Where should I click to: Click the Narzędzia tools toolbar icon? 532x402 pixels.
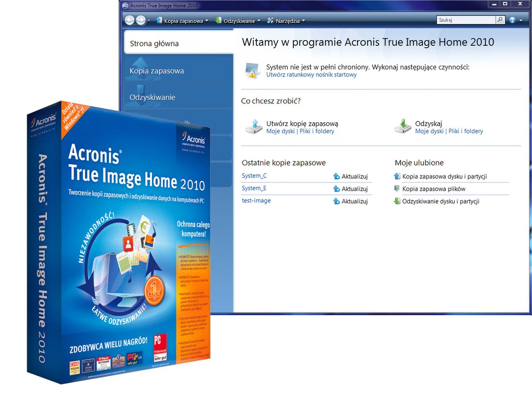pyautogui.click(x=271, y=20)
